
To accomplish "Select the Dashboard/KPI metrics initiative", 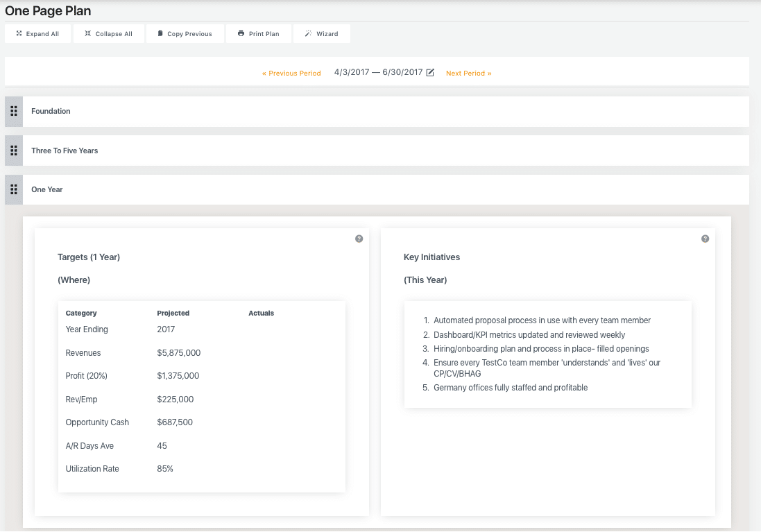I will pos(529,335).
